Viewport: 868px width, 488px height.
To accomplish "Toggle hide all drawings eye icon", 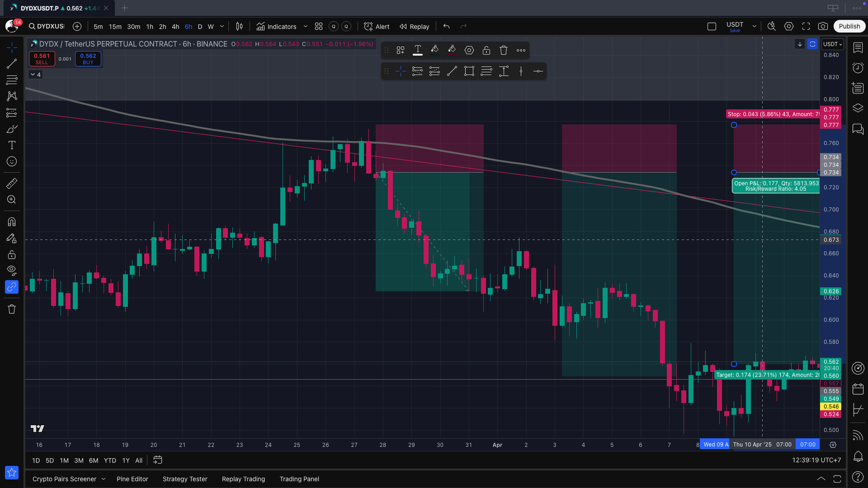I will pyautogui.click(x=11, y=271).
